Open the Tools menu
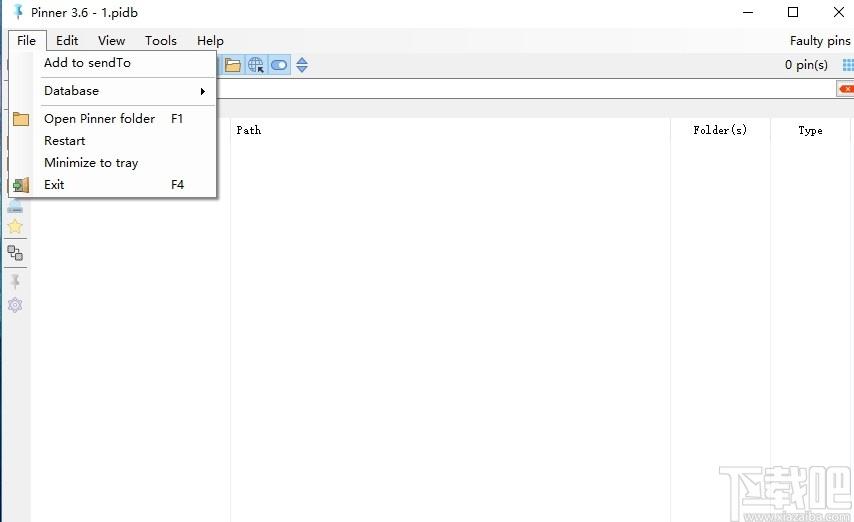This screenshot has height=522, width=854. pyautogui.click(x=160, y=41)
